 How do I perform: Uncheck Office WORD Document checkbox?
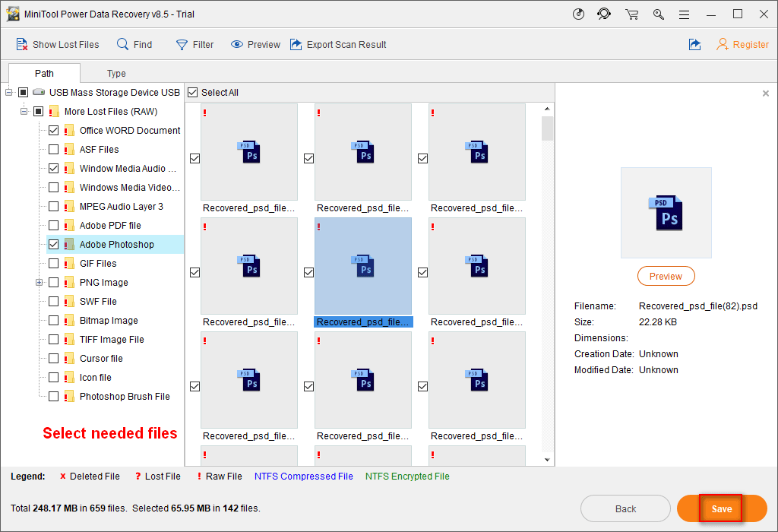pyautogui.click(x=54, y=131)
